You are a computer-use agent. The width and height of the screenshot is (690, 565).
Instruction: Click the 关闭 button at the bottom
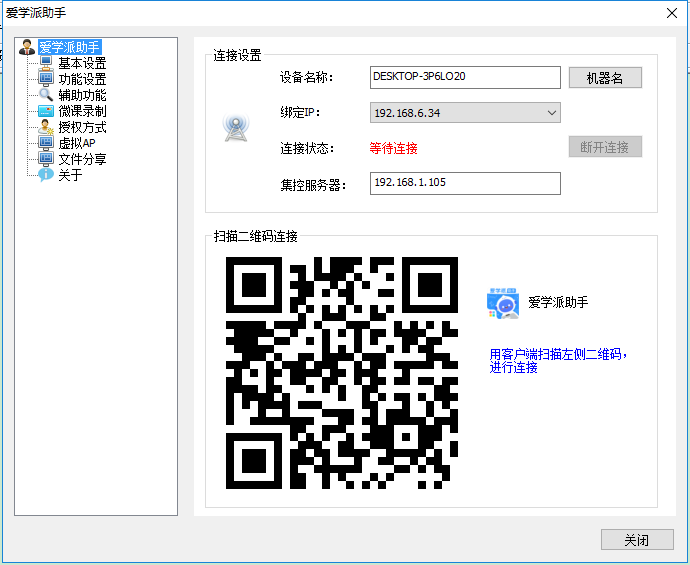click(x=637, y=539)
